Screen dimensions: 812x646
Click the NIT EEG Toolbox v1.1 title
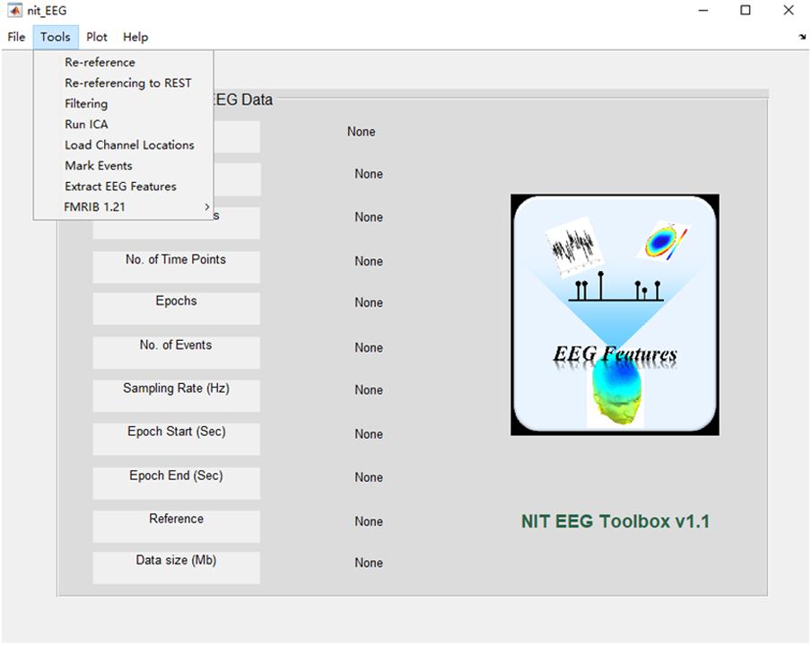(x=616, y=521)
